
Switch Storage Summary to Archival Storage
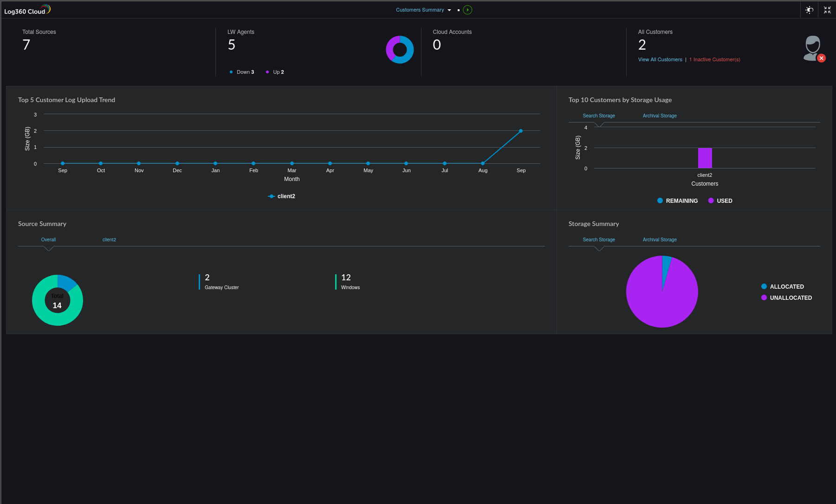pos(660,239)
